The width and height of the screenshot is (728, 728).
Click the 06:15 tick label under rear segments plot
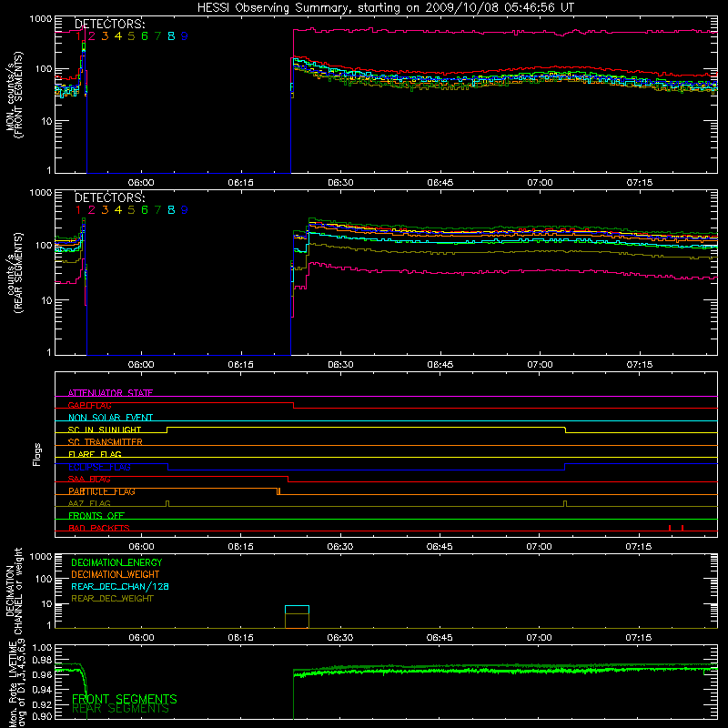(240, 365)
